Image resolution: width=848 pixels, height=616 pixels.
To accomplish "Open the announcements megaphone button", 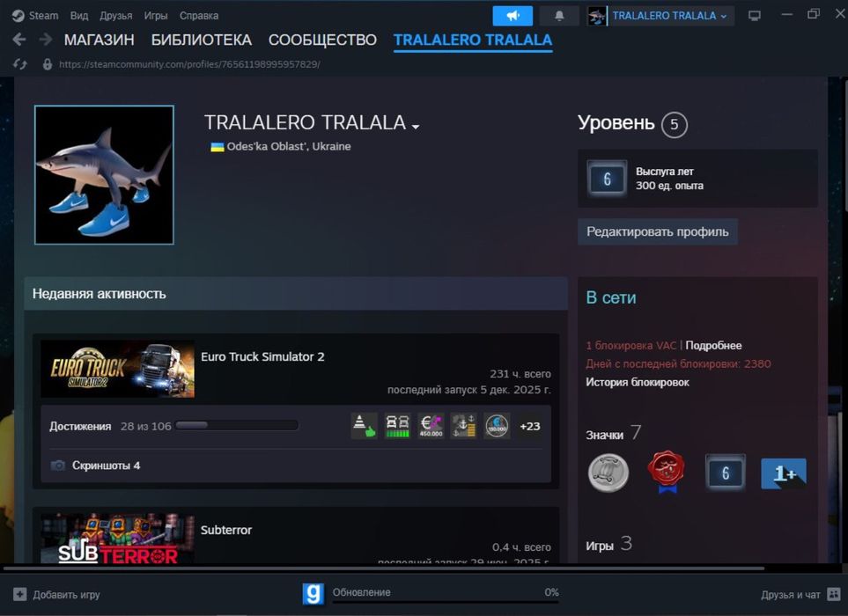I will 512,16.
